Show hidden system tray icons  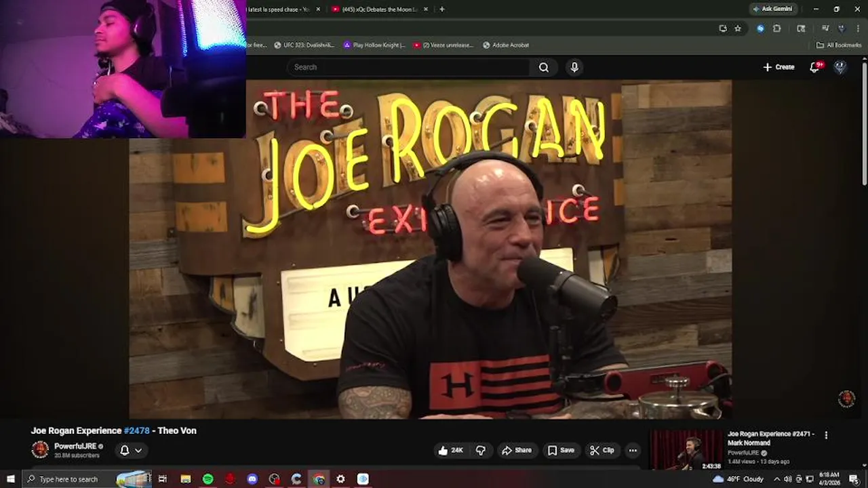click(x=777, y=479)
